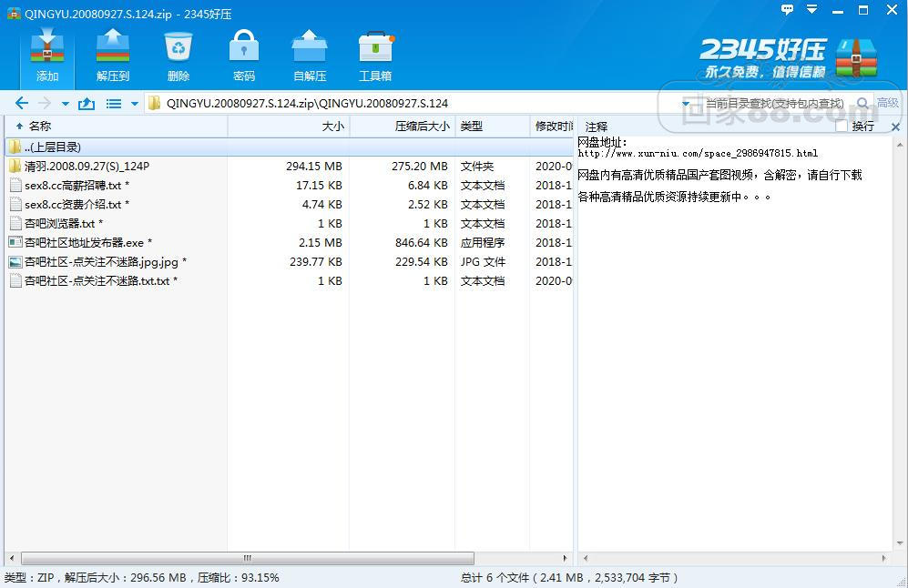Open the feedback speech-bubble icon in title bar

pyautogui.click(x=786, y=10)
